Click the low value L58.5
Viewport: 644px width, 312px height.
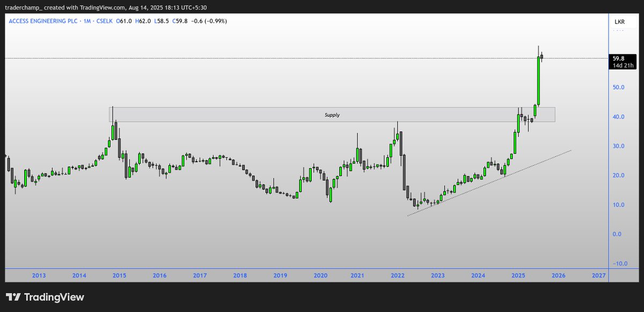coord(160,21)
